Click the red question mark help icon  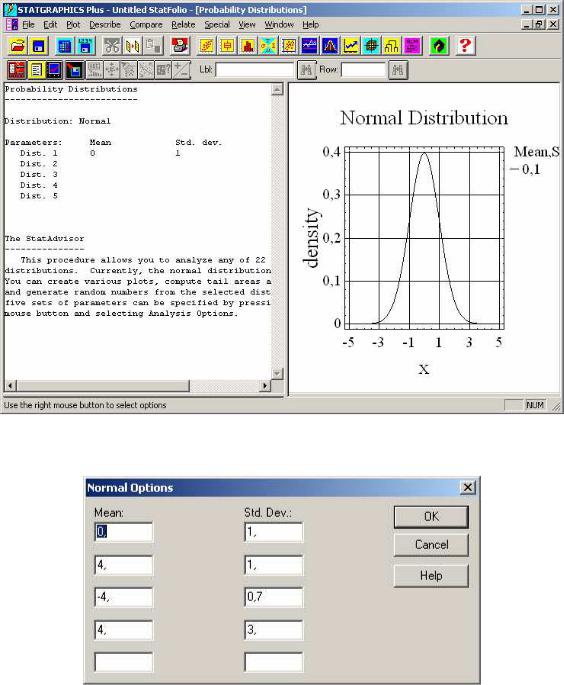465,46
